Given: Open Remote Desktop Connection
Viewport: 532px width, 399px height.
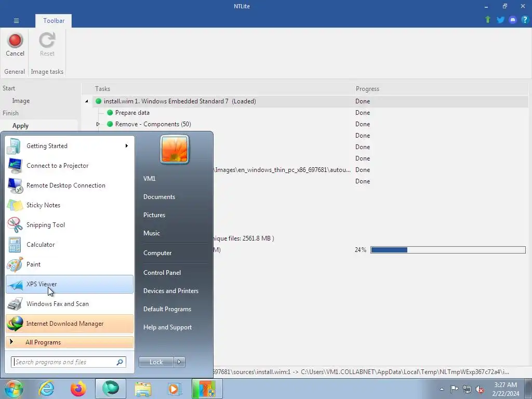Looking at the screenshot, I should click(70, 185).
